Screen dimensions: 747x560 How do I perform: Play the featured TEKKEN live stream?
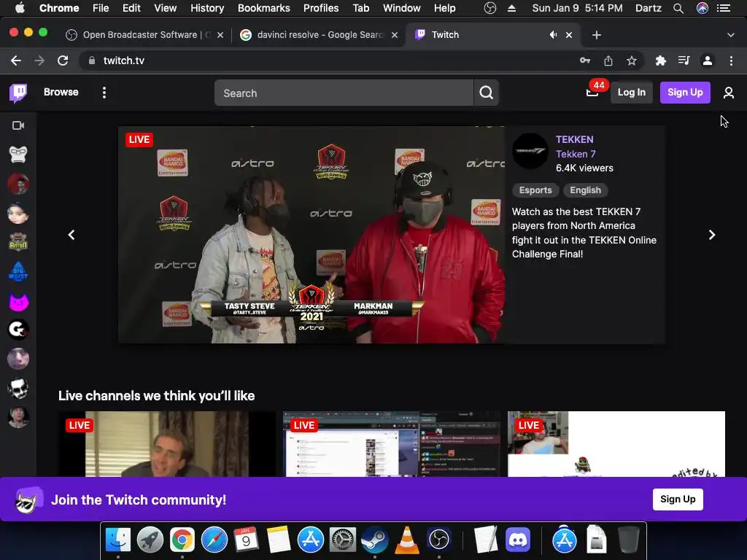(311, 235)
